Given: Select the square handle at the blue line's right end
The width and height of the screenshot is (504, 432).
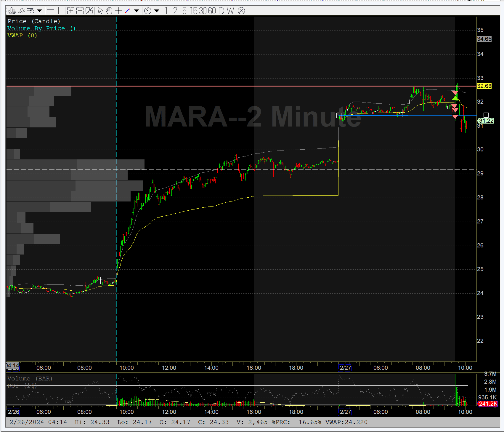Looking at the screenshot, I should [486, 115].
